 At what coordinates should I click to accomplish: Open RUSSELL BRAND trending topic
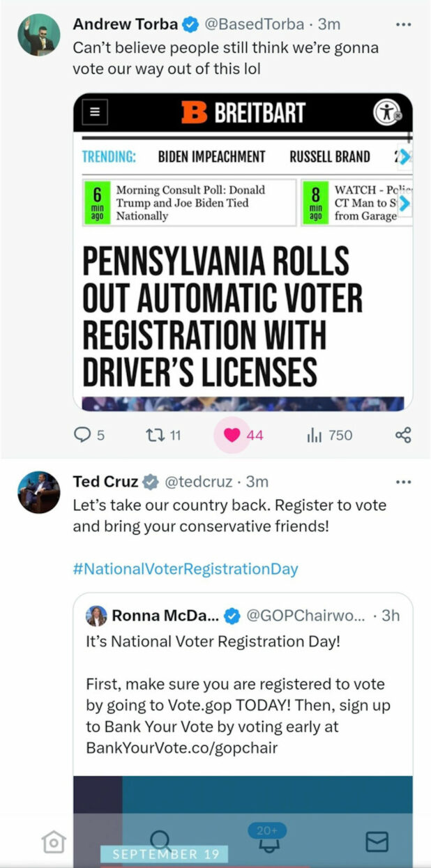[329, 157]
